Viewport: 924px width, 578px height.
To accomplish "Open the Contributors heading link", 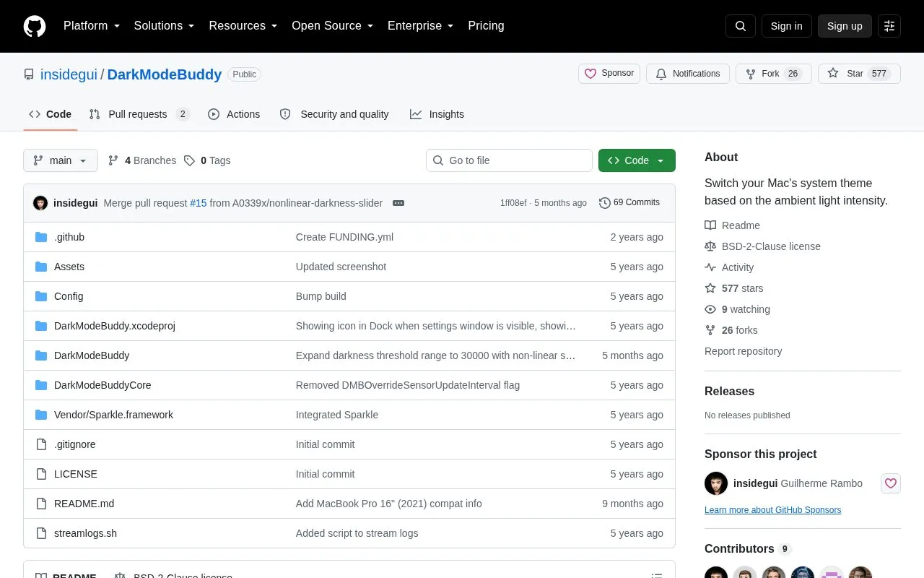I will click(x=747, y=548).
